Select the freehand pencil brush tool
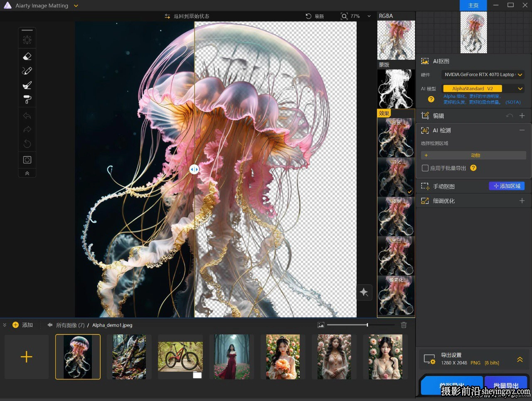Screen dimensions: 532x401 [27, 71]
